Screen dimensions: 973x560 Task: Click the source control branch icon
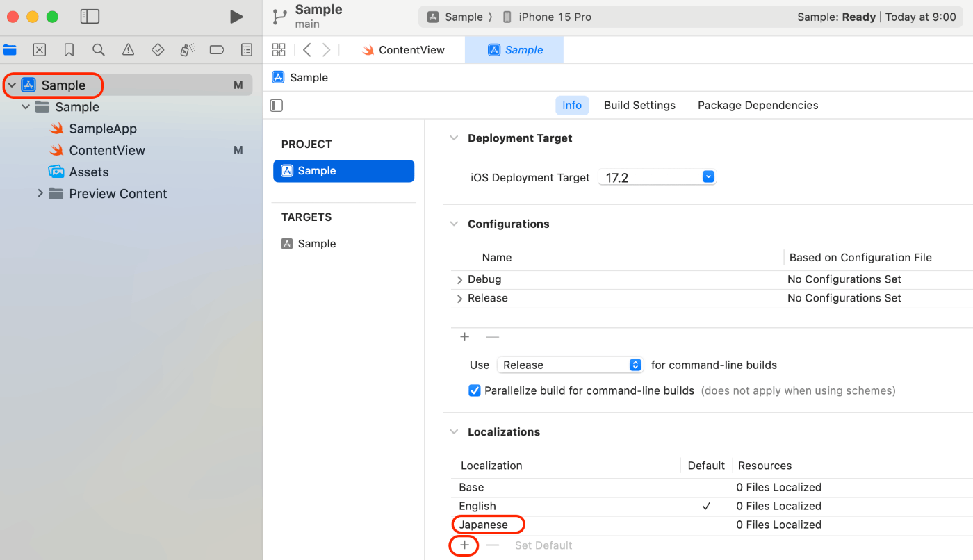pyautogui.click(x=279, y=17)
